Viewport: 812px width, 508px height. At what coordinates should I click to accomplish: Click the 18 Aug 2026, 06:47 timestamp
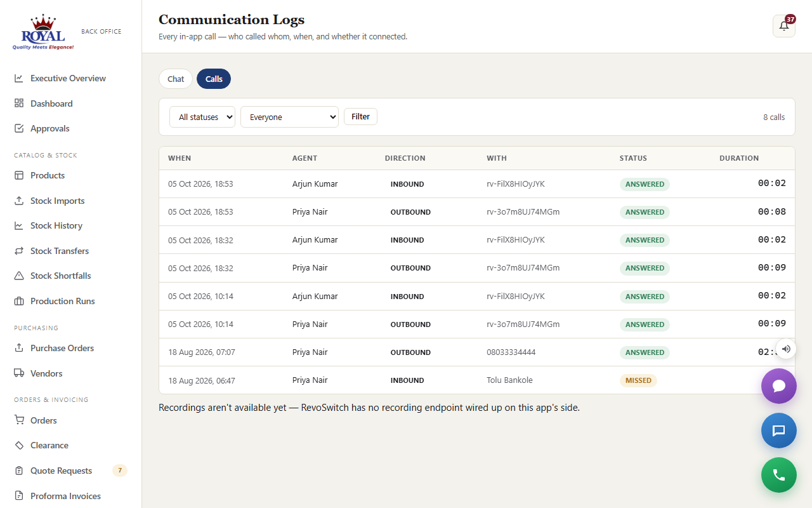click(x=202, y=380)
